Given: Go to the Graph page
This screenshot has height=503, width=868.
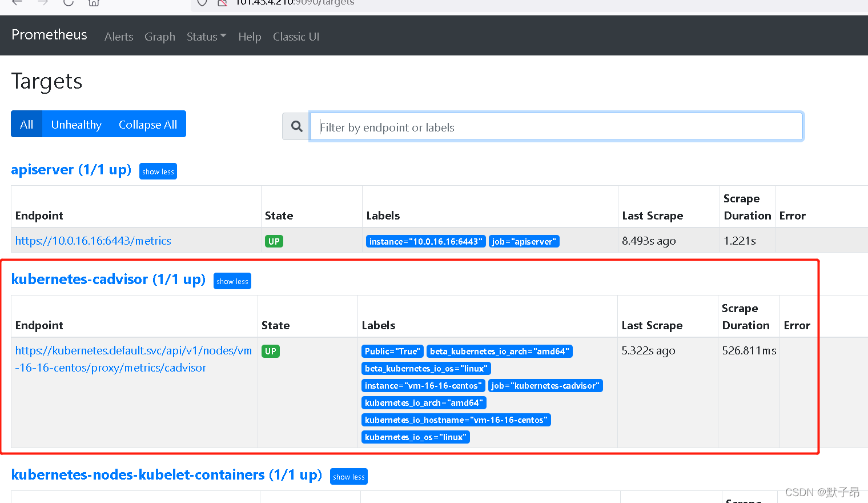Looking at the screenshot, I should pos(160,37).
